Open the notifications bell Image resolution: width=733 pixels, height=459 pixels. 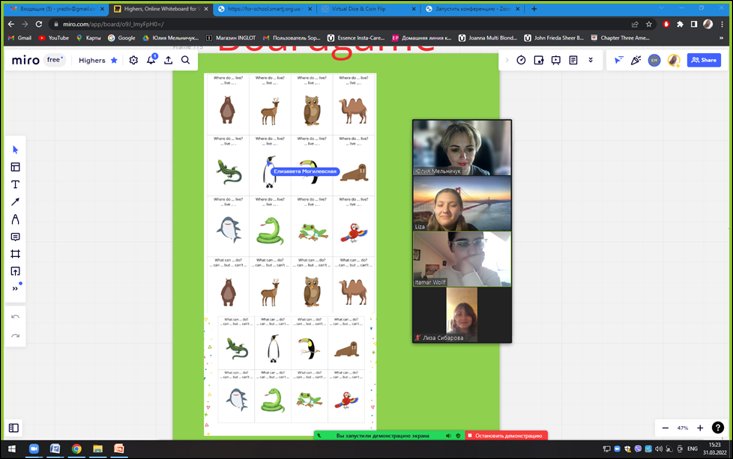pyautogui.click(x=151, y=60)
